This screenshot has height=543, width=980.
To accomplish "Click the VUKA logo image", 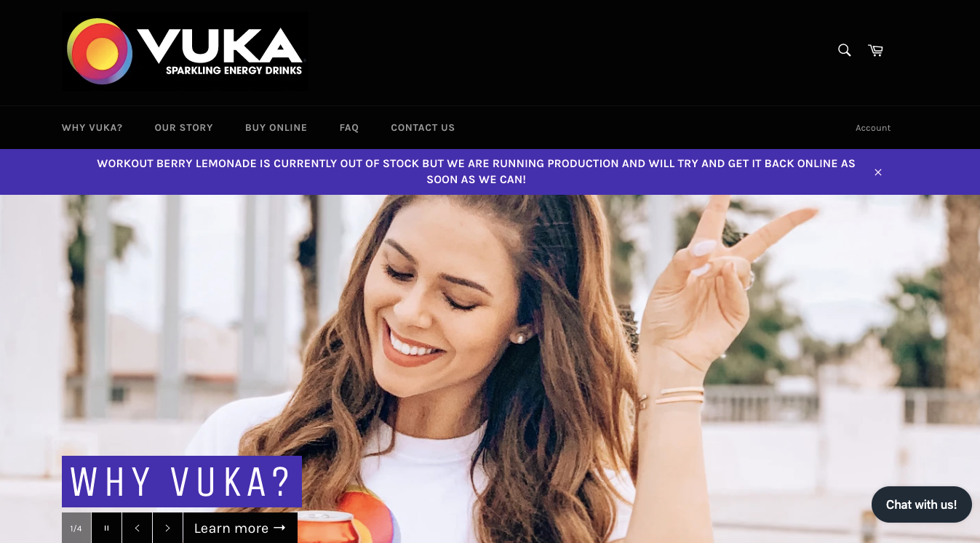I will coord(185,51).
